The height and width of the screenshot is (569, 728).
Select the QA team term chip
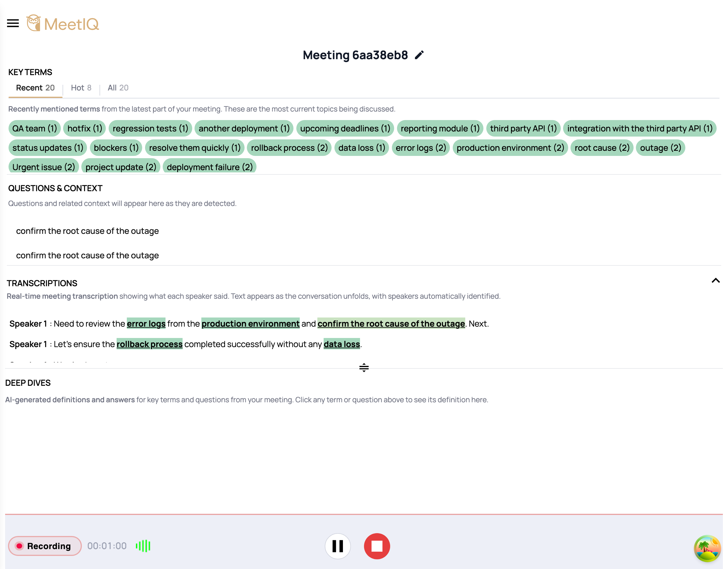35,128
